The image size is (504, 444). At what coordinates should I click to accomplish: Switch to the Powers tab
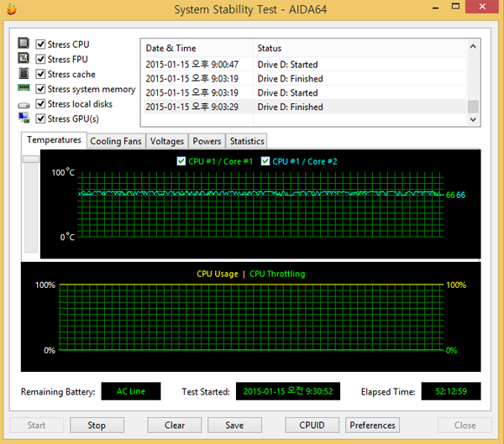pos(207,141)
